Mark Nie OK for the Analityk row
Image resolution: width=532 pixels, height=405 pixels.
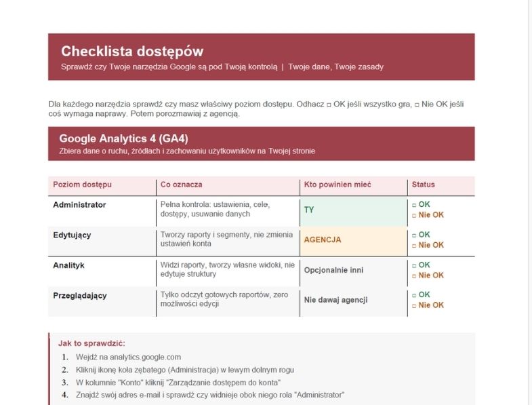414,276
